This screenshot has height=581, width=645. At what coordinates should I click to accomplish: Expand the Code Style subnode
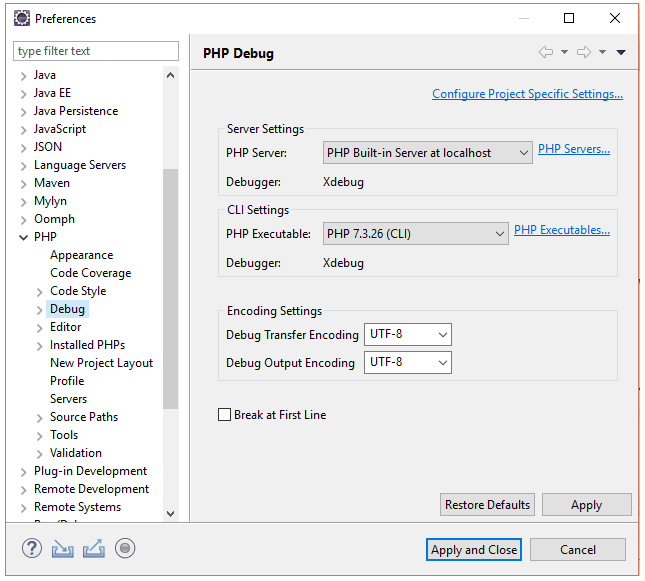click(x=39, y=292)
